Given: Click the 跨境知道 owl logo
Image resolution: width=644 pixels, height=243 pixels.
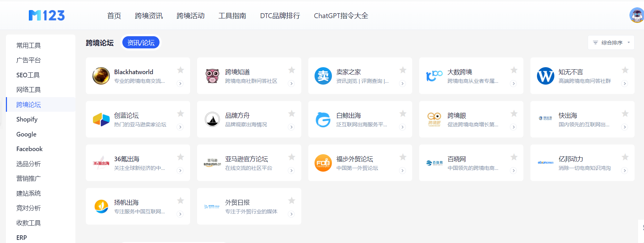Looking at the screenshot, I should point(212,76).
